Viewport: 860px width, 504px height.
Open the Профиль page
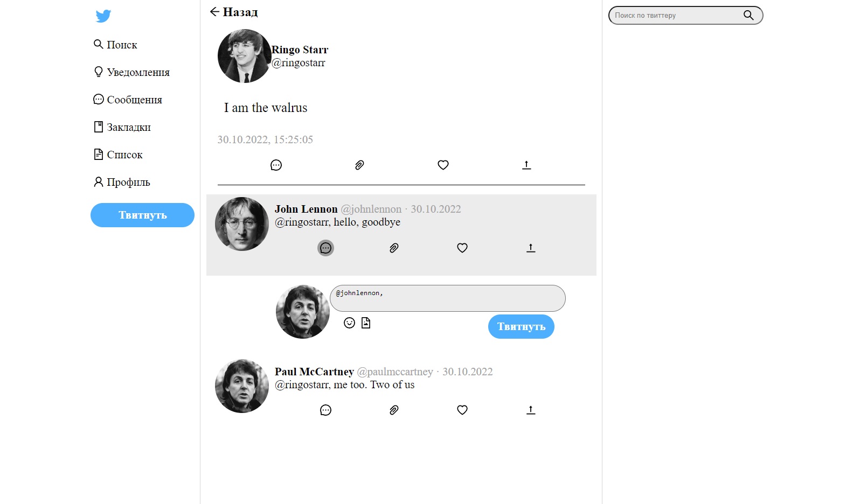[x=122, y=182]
